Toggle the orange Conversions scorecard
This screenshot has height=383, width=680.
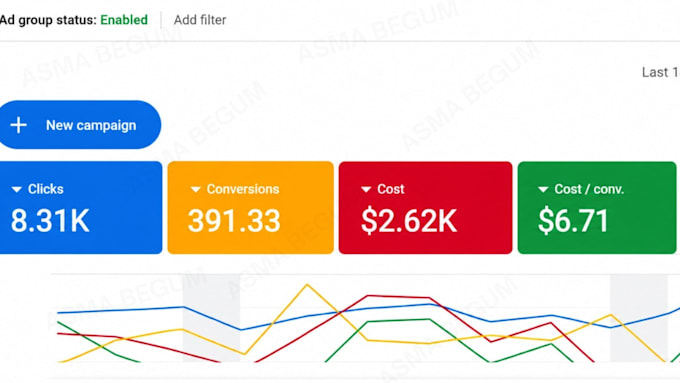(x=250, y=207)
